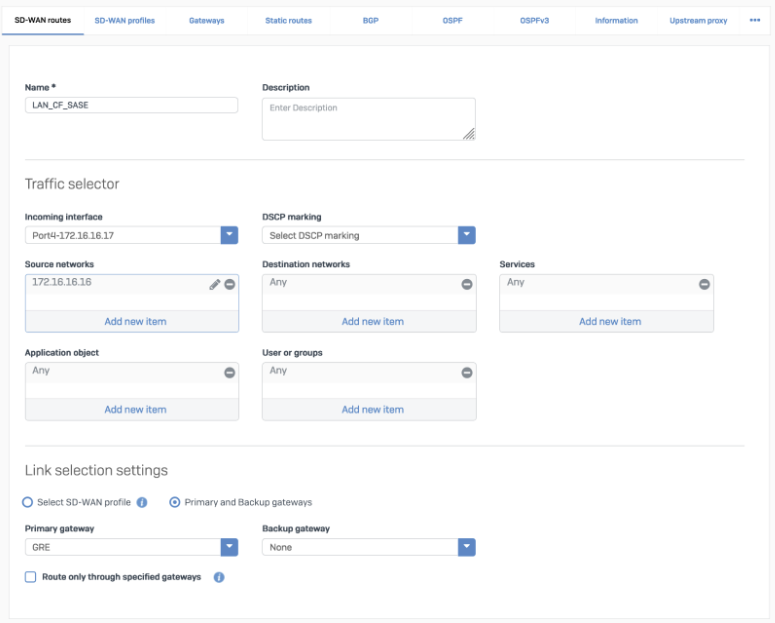Expand the DSCP marking dropdown
Image resolution: width=775 pixels, height=623 pixels.
click(x=467, y=235)
